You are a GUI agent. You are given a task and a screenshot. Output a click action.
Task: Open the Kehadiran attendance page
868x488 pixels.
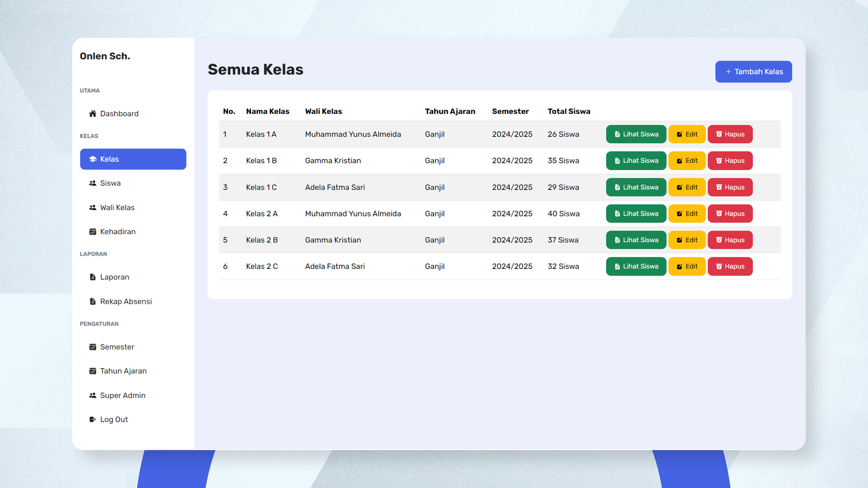tap(133, 232)
